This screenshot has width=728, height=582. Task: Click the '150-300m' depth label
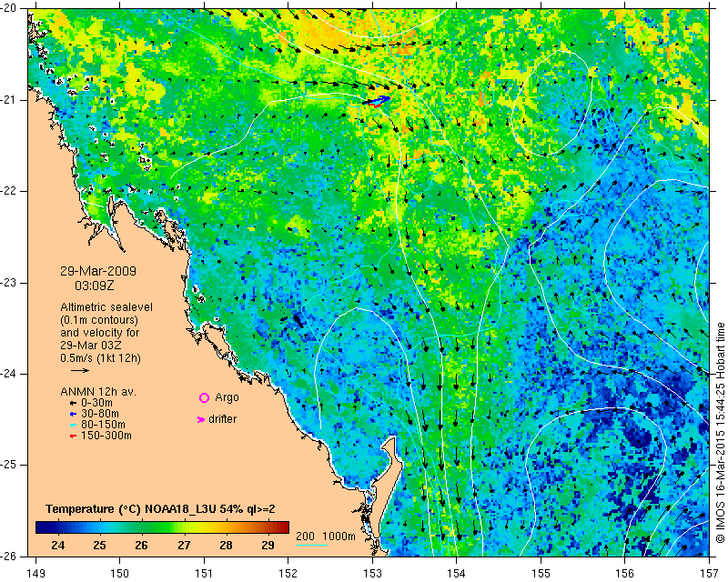106,436
